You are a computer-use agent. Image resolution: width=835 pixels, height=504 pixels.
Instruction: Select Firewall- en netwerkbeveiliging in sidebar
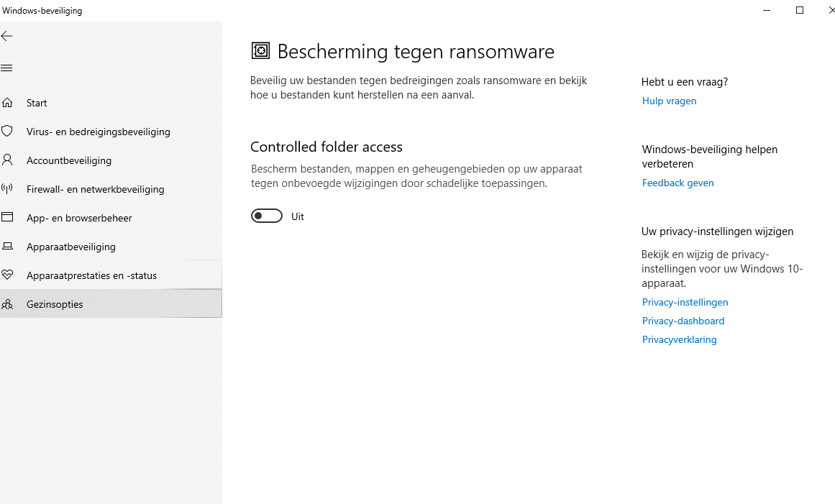click(x=95, y=189)
